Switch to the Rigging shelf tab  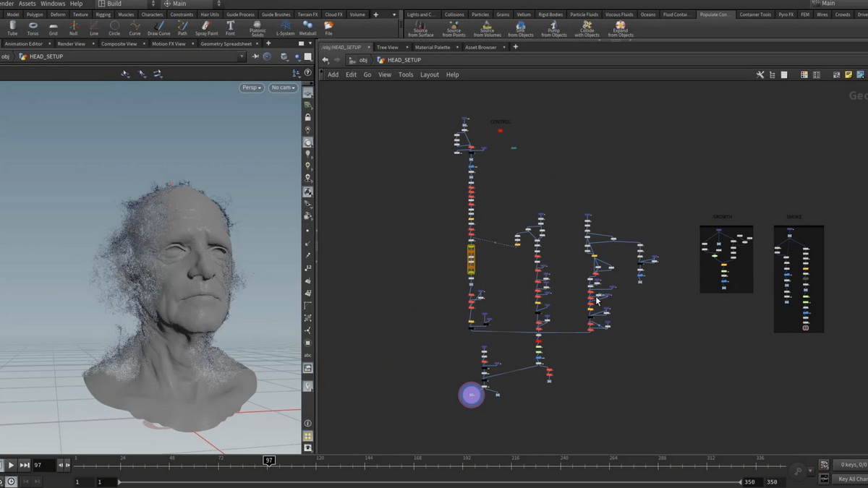[103, 14]
